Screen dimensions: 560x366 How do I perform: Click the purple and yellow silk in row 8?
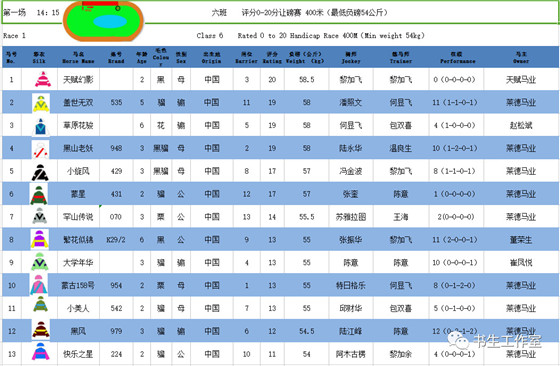pyautogui.click(x=40, y=239)
